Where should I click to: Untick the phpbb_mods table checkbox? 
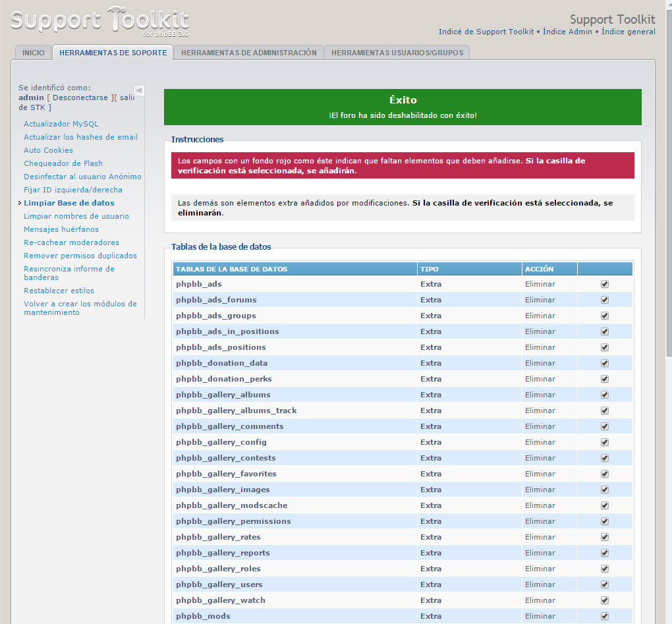pyautogui.click(x=604, y=616)
